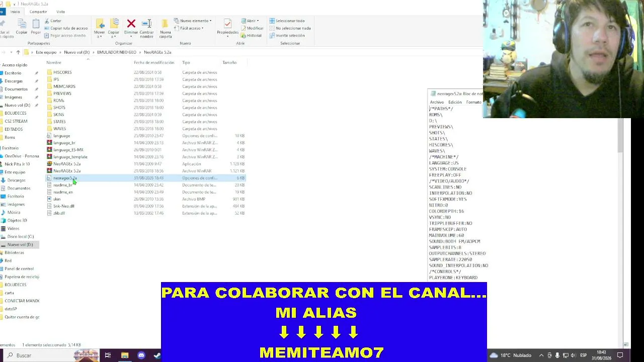This screenshot has height=362, width=644.
Task: Switch to the Compartir ribbon tab
Action: (38, 12)
